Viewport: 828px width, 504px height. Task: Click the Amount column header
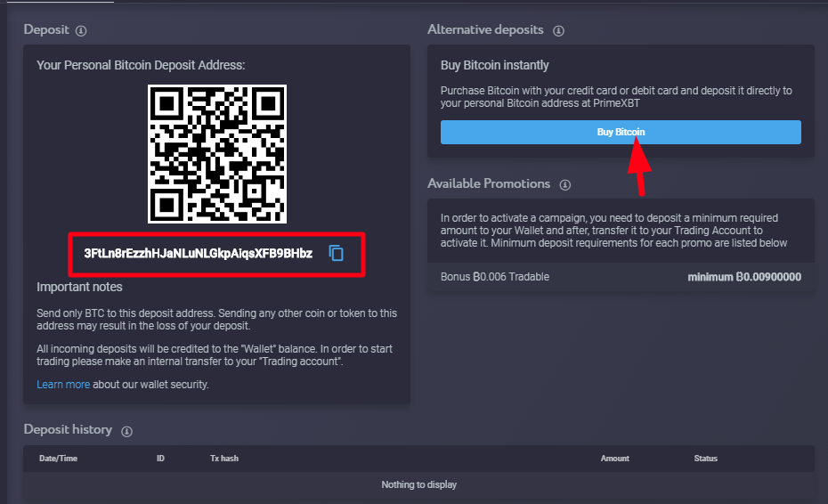point(614,459)
